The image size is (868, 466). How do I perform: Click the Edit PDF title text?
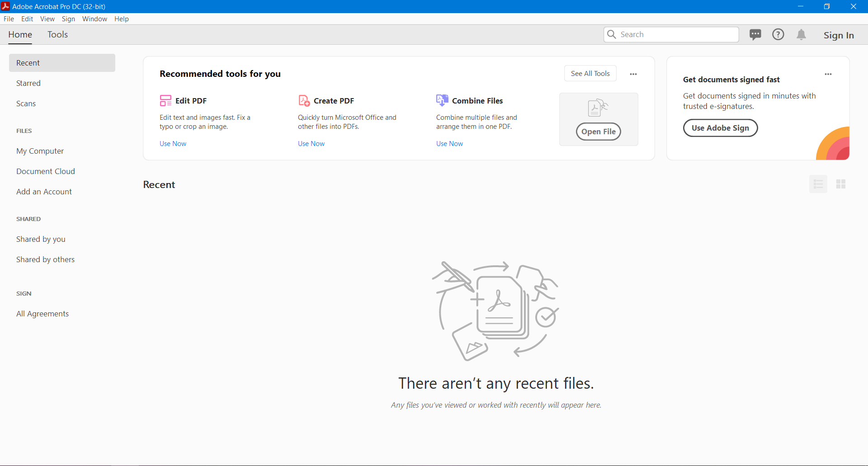coord(191,101)
